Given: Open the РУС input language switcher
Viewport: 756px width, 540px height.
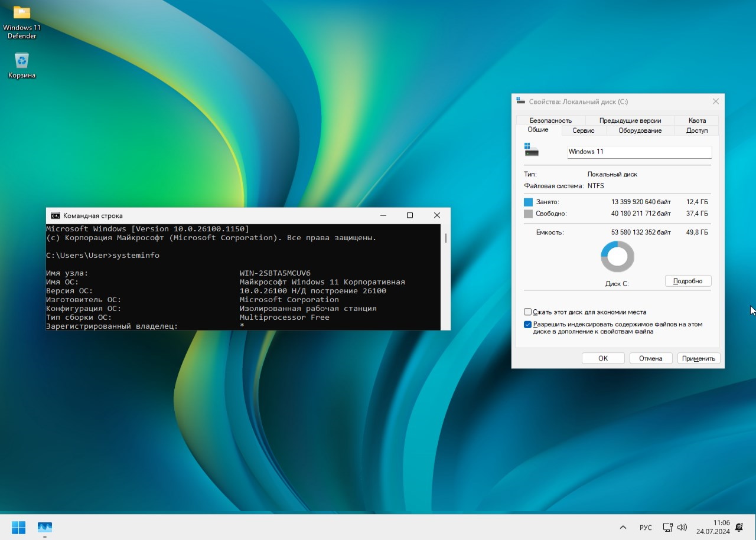Looking at the screenshot, I should 646,527.
